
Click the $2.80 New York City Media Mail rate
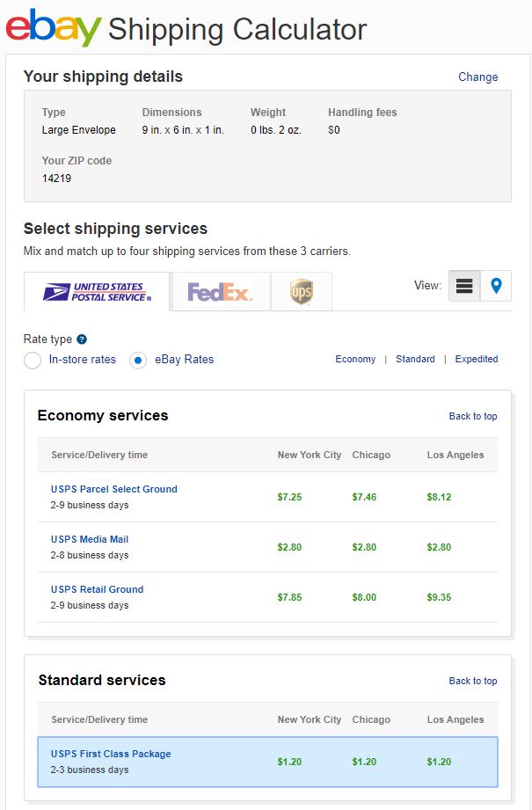pyautogui.click(x=289, y=547)
